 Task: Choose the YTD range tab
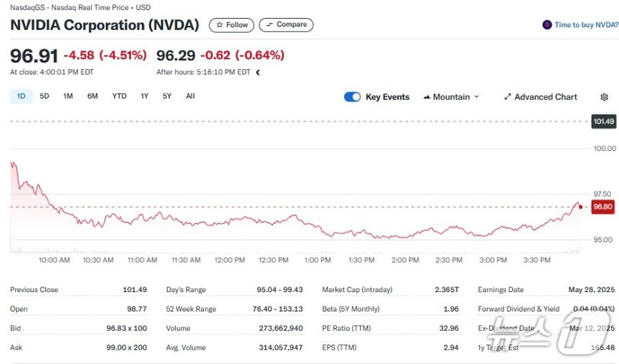(119, 96)
